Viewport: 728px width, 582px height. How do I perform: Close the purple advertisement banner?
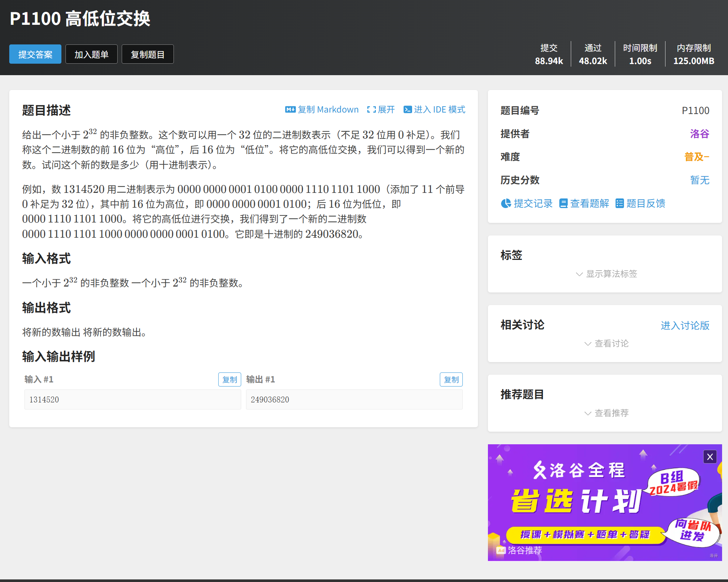710,457
